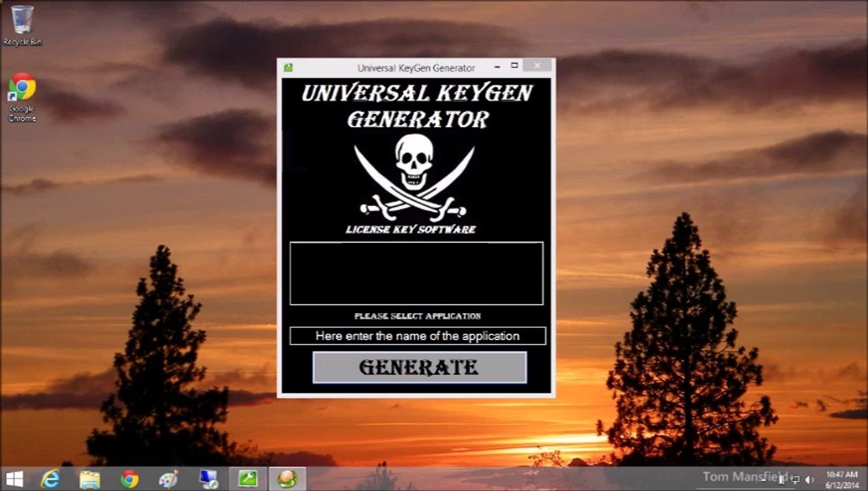Maximize the Universal KeyGen Generator window
This screenshot has height=491, width=868.
click(515, 66)
